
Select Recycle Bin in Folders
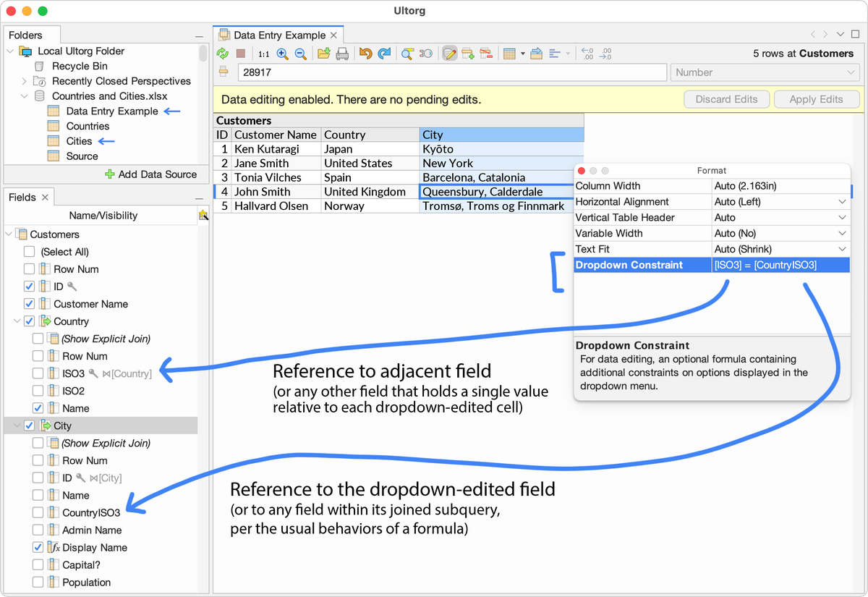coord(80,66)
